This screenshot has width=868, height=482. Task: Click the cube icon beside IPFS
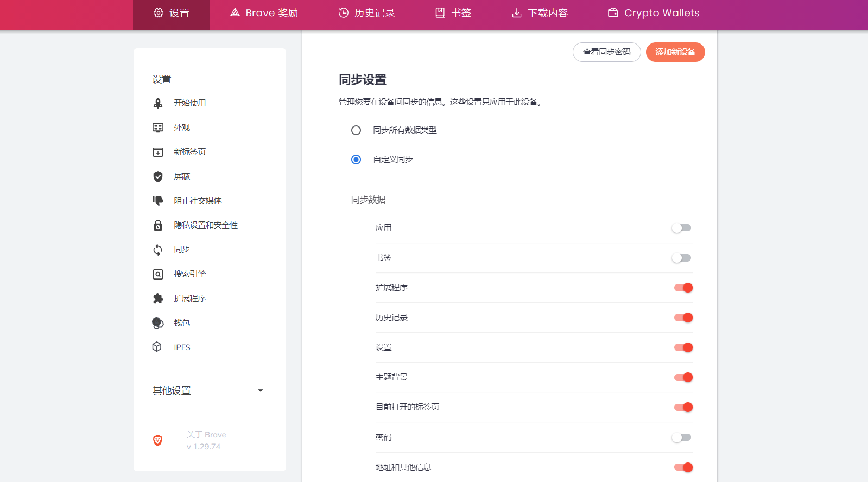pos(157,347)
